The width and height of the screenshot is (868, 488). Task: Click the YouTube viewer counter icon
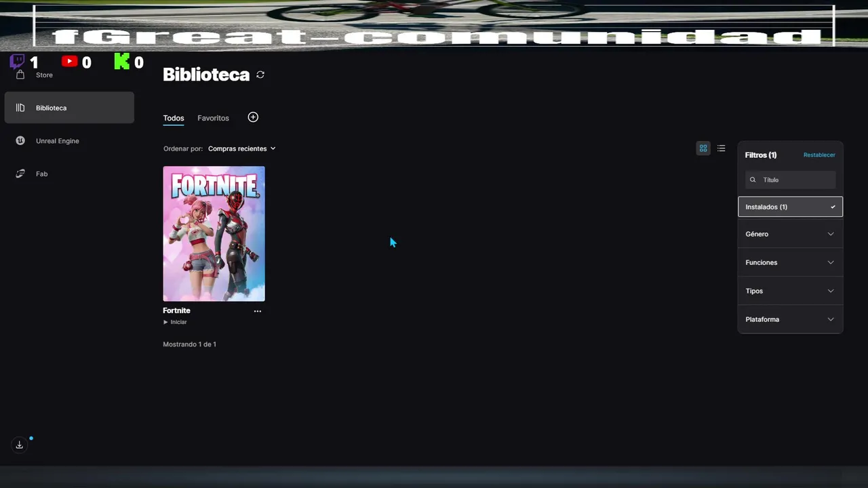tap(69, 62)
